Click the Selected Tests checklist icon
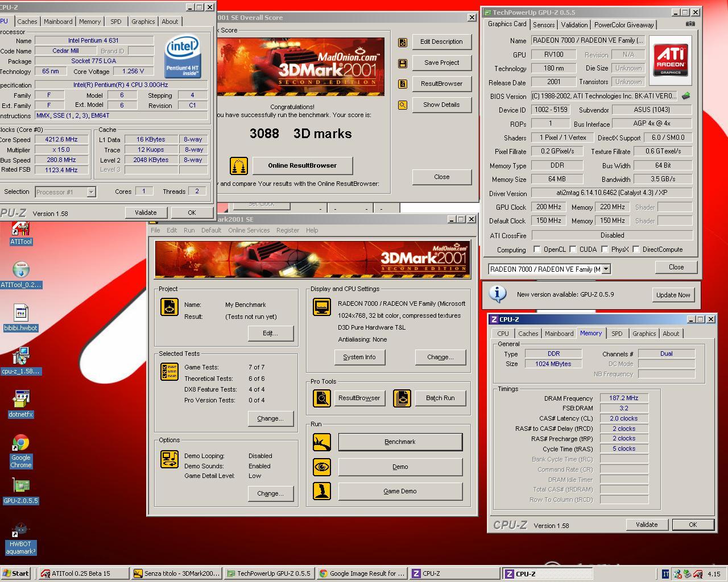The image size is (728, 582). pyautogui.click(x=169, y=372)
